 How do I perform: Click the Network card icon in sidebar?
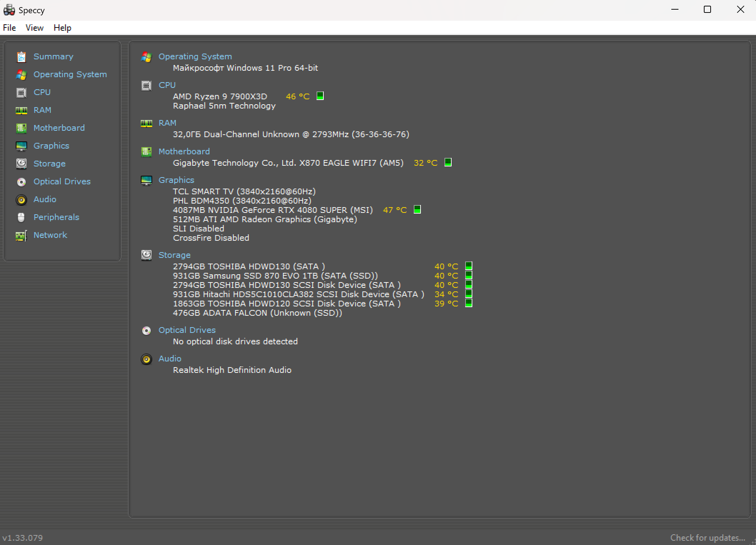coord(21,235)
